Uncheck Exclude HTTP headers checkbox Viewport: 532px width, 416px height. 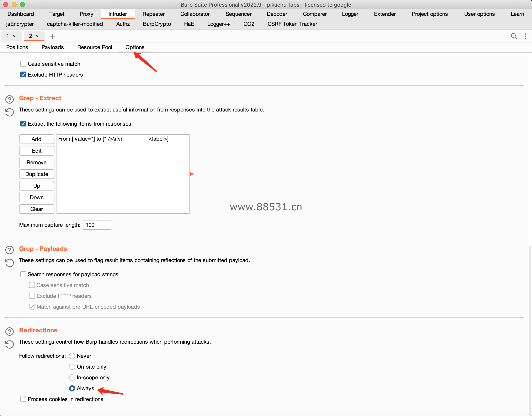[x=23, y=75]
